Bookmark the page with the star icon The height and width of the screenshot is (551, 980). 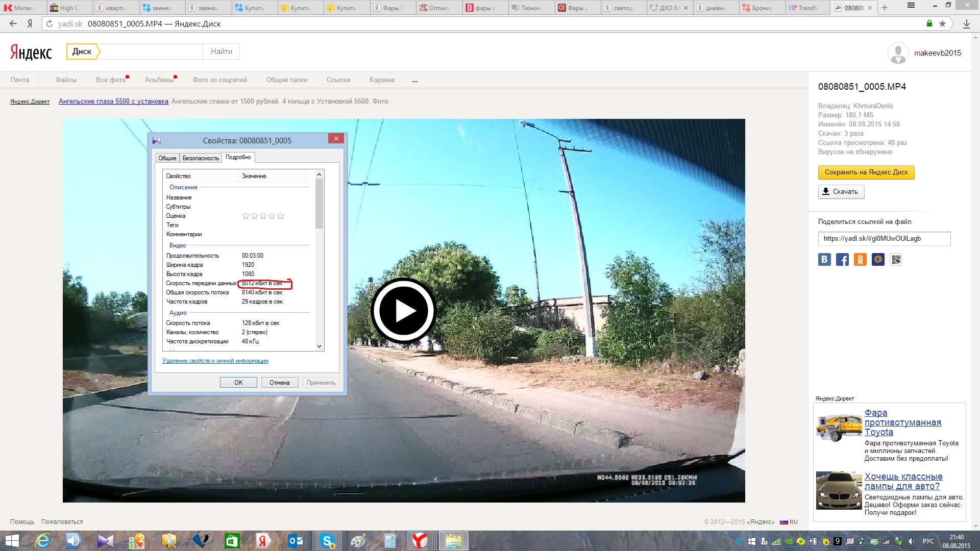tap(942, 23)
